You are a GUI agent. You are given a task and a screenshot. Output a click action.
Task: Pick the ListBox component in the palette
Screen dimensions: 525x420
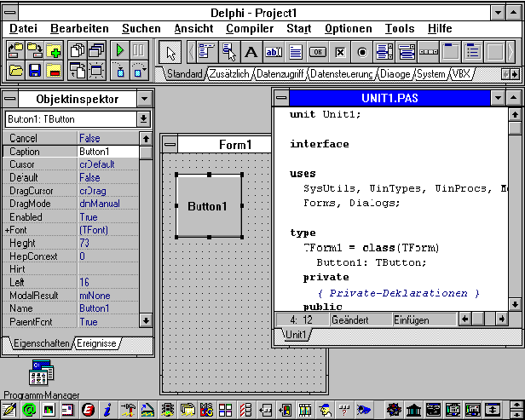point(384,52)
